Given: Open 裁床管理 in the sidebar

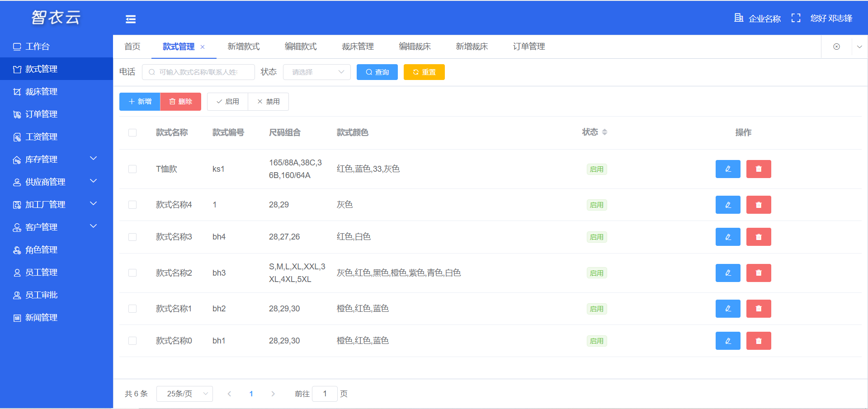Looking at the screenshot, I should coord(57,91).
